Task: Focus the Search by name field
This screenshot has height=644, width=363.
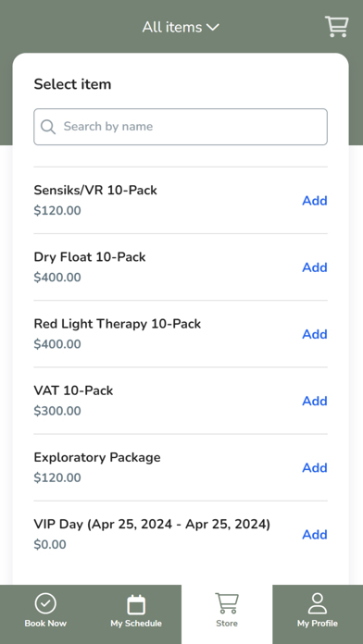Action: tap(181, 127)
